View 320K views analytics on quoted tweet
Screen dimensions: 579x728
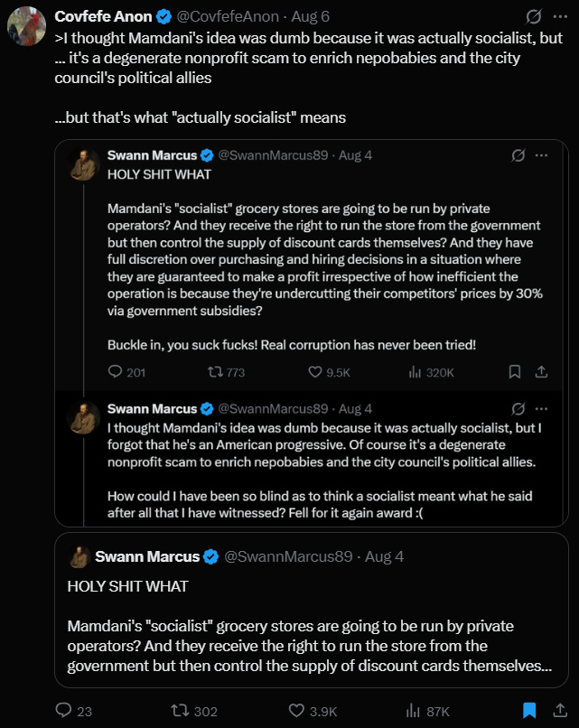(x=432, y=372)
